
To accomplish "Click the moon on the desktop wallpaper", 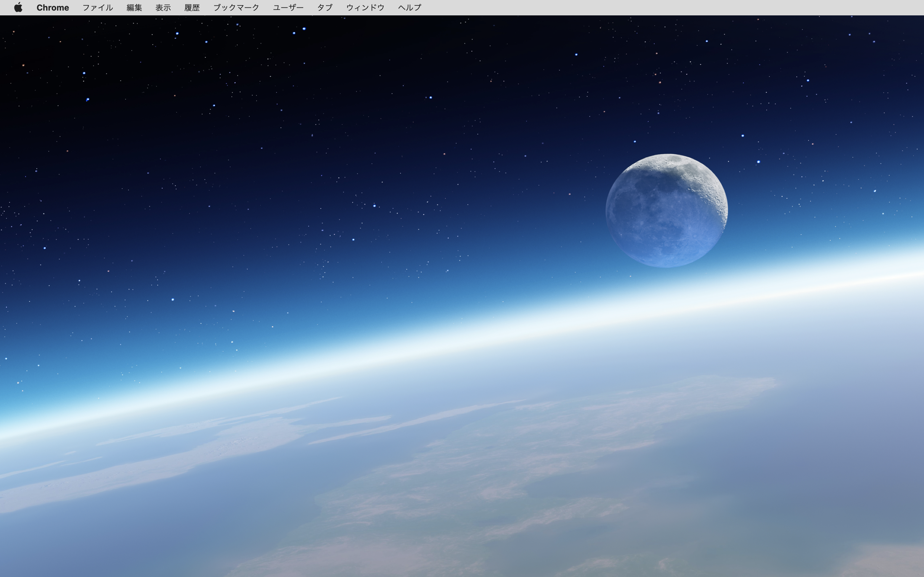I will coord(667,211).
